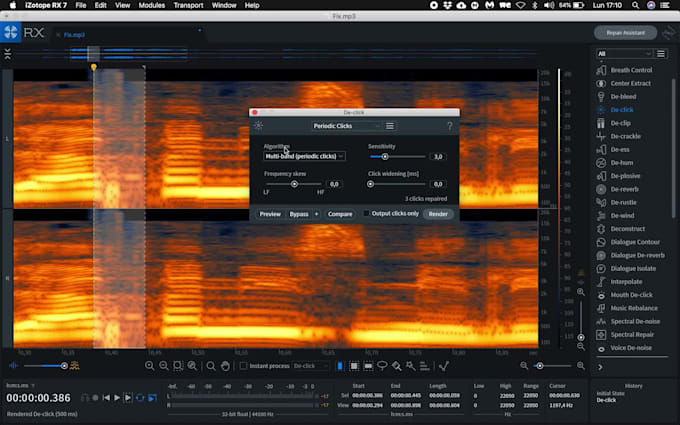Viewport: 680px width, 425px height.
Task: Open Repair Assistant
Action: (625, 33)
